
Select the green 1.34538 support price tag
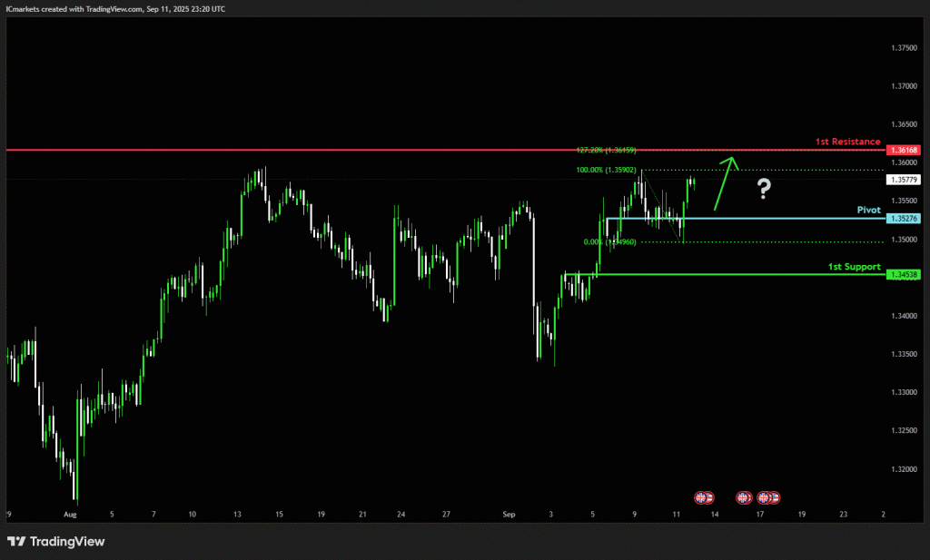(x=904, y=274)
